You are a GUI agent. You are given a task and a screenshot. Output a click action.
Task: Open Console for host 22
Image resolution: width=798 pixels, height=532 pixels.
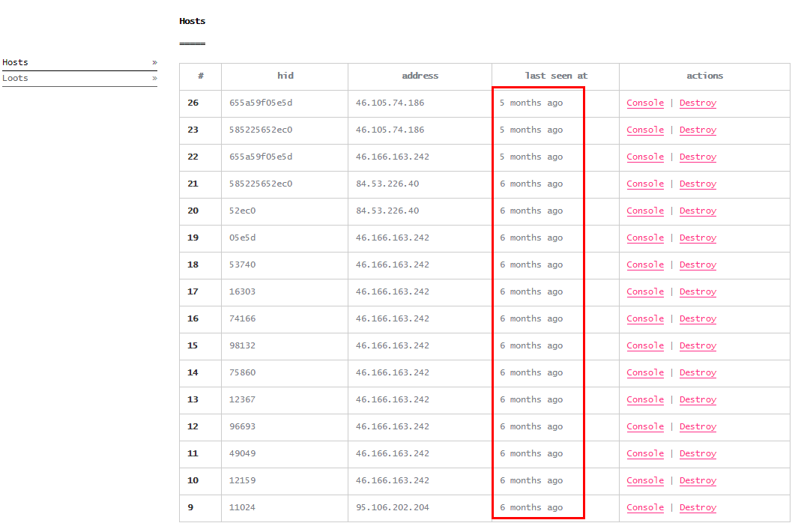[x=645, y=157]
